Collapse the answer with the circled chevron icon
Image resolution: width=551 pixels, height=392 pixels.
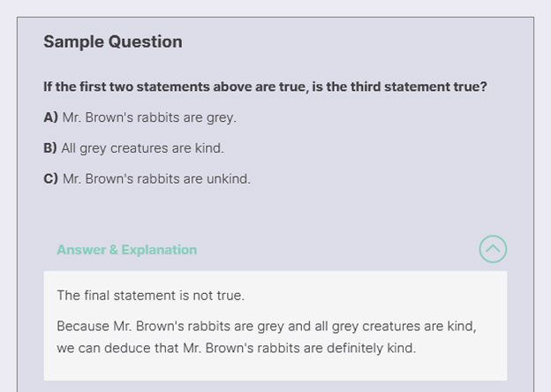pyautogui.click(x=493, y=249)
